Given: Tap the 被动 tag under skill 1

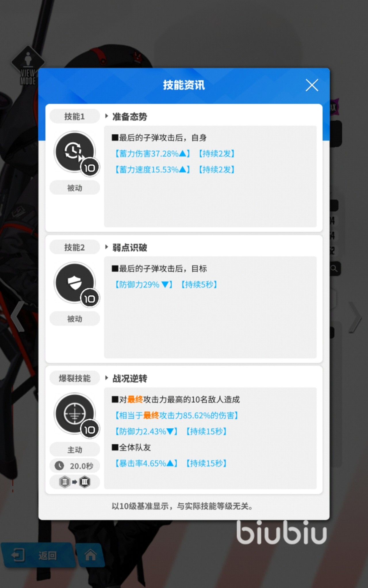Looking at the screenshot, I should pos(75,188).
